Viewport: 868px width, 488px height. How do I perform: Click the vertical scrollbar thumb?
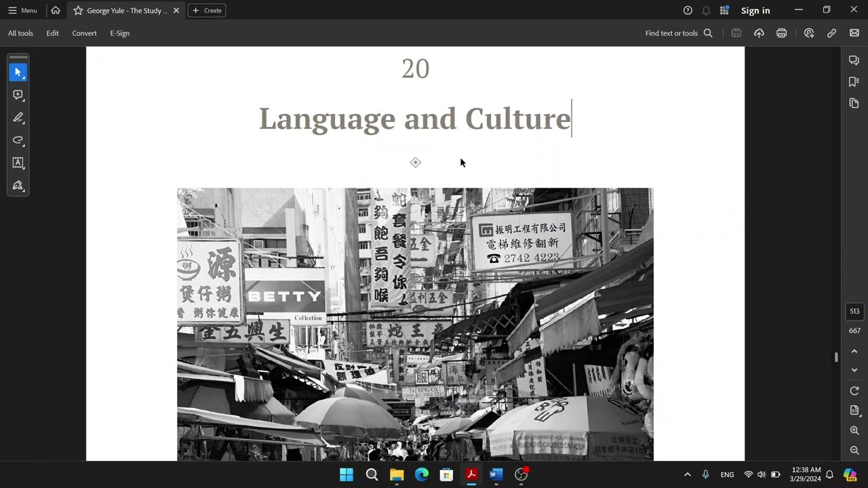(836, 357)
